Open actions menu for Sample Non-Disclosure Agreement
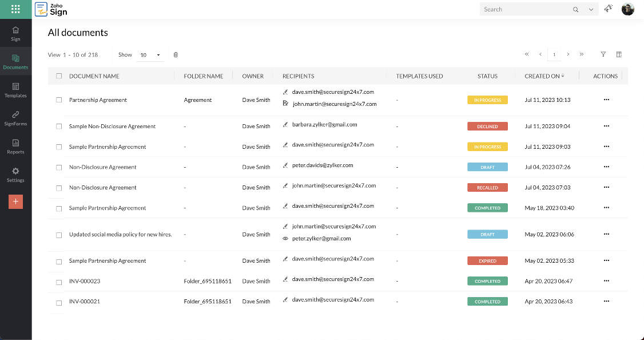644x340 pixels. (x=606, y=126)
